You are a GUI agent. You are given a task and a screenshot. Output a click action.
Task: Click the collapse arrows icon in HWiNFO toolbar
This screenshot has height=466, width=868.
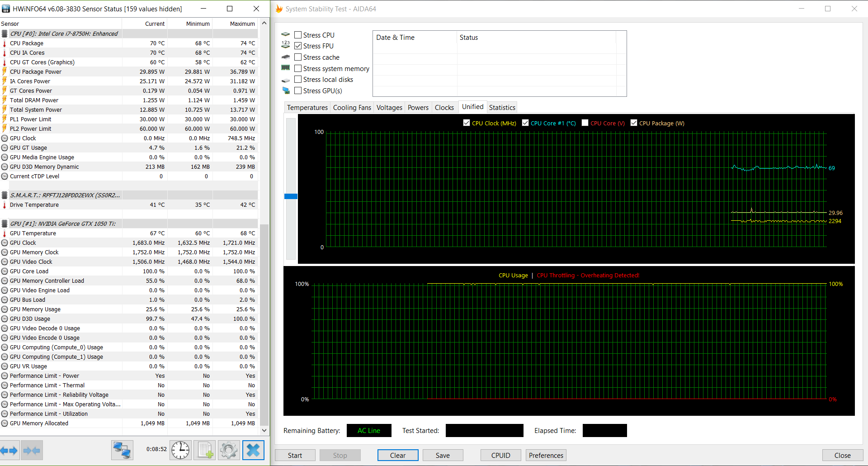pos(31,450)
